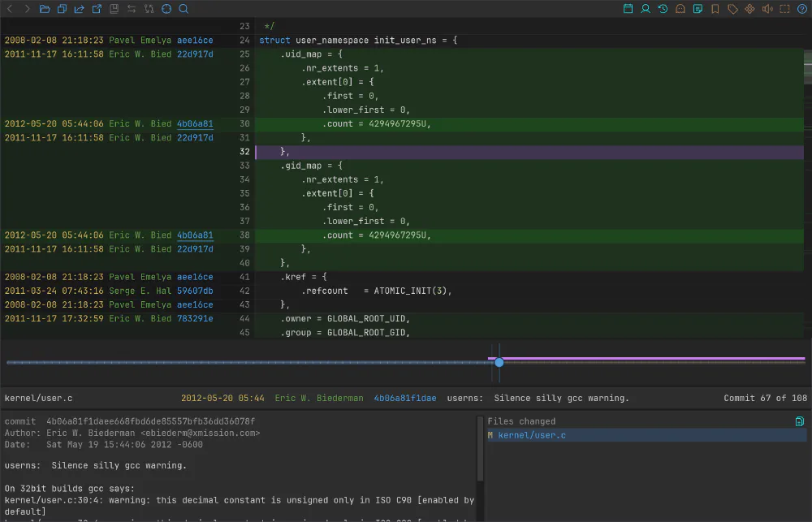This screenshot has width=812, height=522.
Task: Open in external tool icon
Action: (97, 9)
